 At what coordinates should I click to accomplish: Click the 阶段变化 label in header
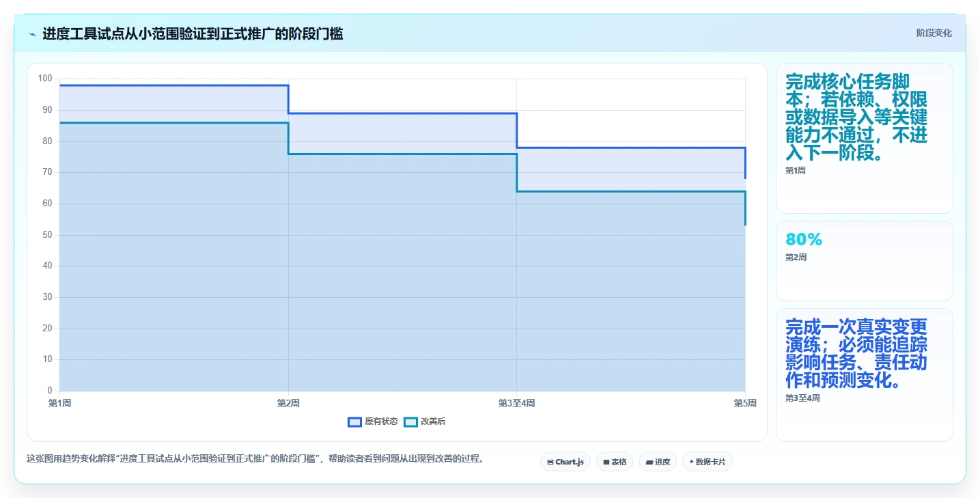pos(934,33)
